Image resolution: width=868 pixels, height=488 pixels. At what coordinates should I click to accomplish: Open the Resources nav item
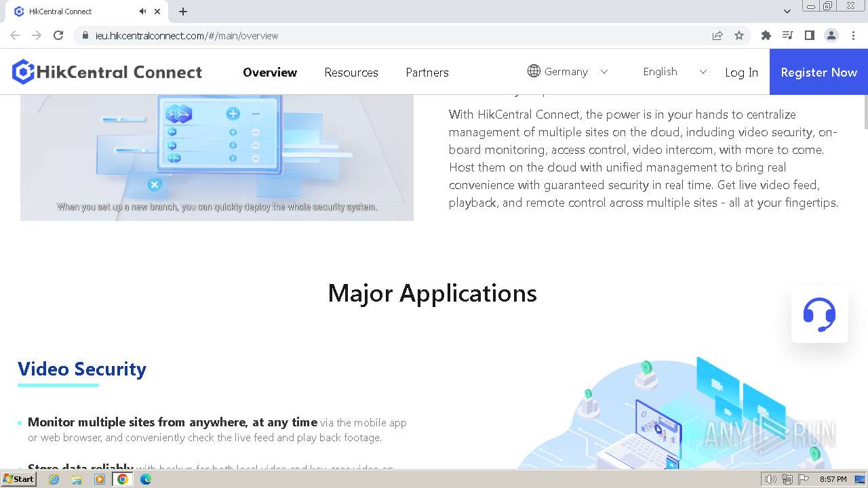point(351,72)
